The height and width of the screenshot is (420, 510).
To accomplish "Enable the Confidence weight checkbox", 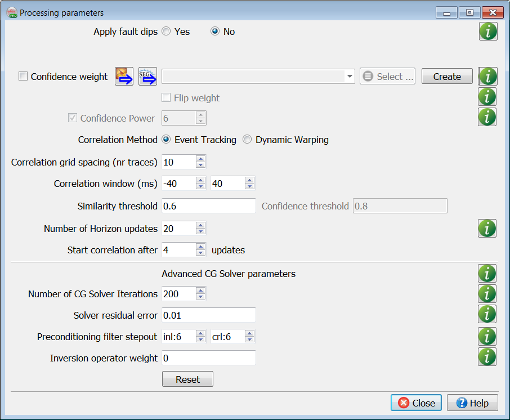I will click(x=23, y=77).
